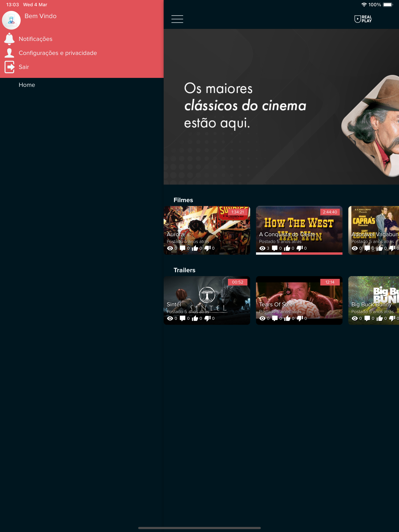Viewport: 399px width, 532px height.
Task: Like the Sintel trailer
Action: pyautogui.click(x=195, y=318)
